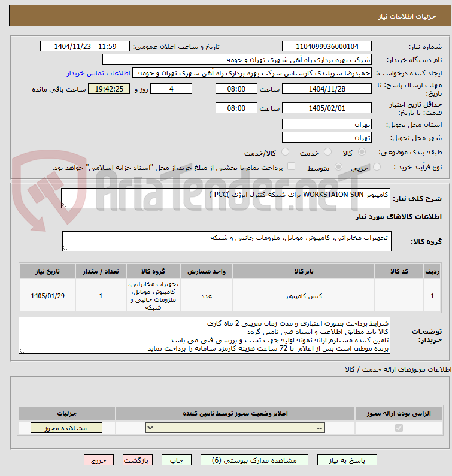
Task: Click the شهر محل تحویل field
Action: click(x=327, y=137)
